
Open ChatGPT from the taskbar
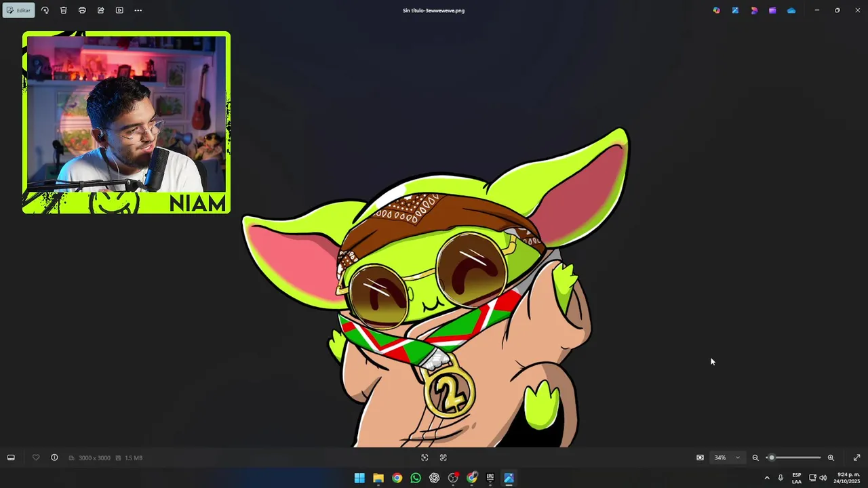(435, 478)
